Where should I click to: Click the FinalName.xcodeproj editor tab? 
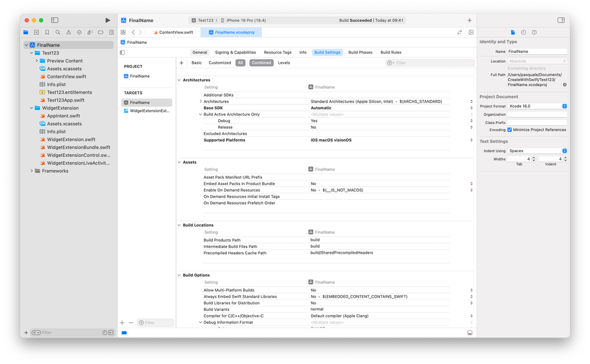pos(233,32)
